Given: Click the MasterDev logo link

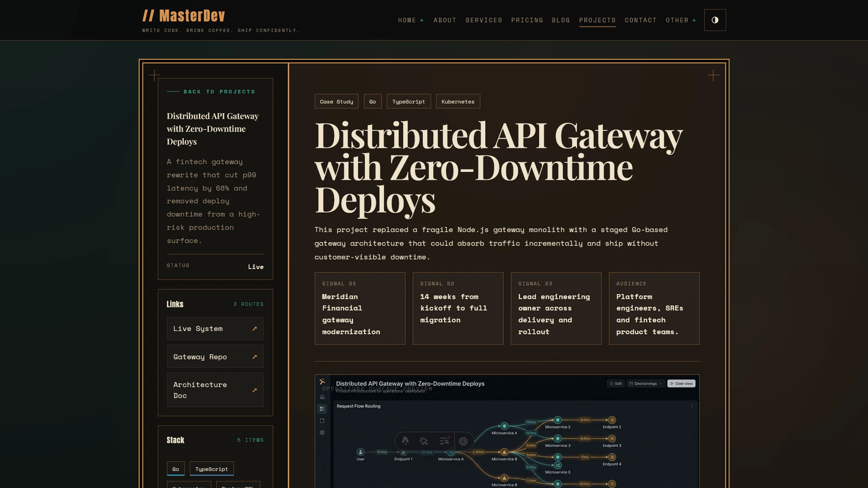Looking at the screenshot, I should point(184,16).
